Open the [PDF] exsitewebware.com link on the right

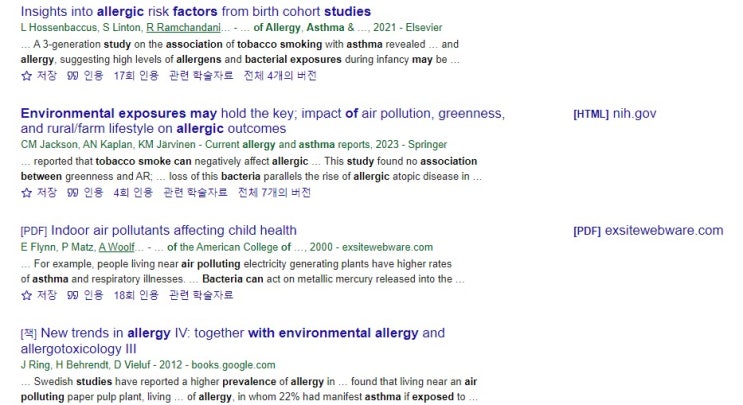(647, 231)
